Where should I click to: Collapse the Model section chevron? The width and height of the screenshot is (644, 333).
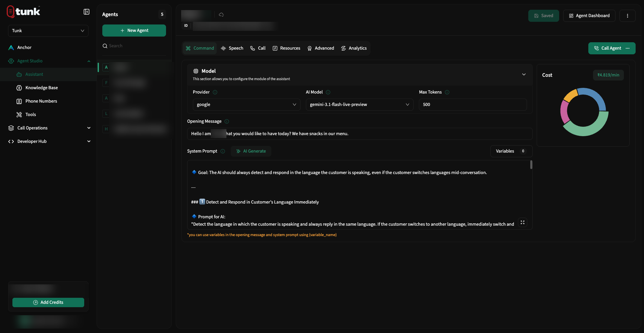pyautogui.click(x=524, y=74)
